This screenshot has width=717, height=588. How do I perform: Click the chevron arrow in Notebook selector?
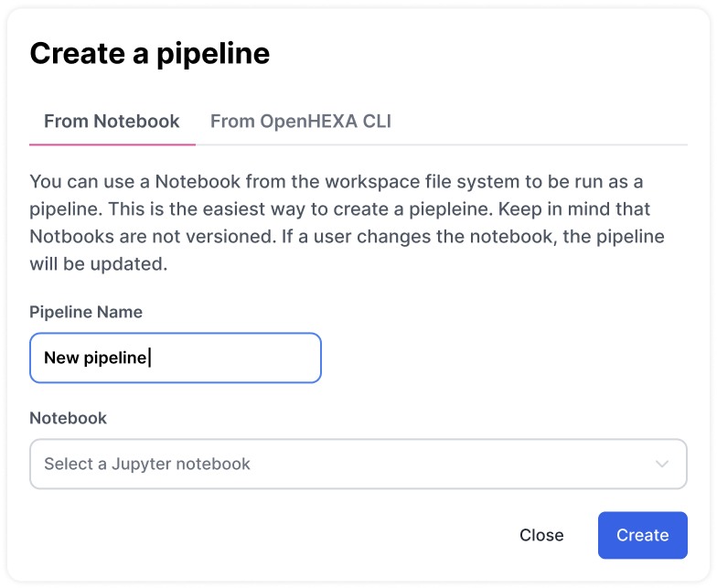click(662, 464)
